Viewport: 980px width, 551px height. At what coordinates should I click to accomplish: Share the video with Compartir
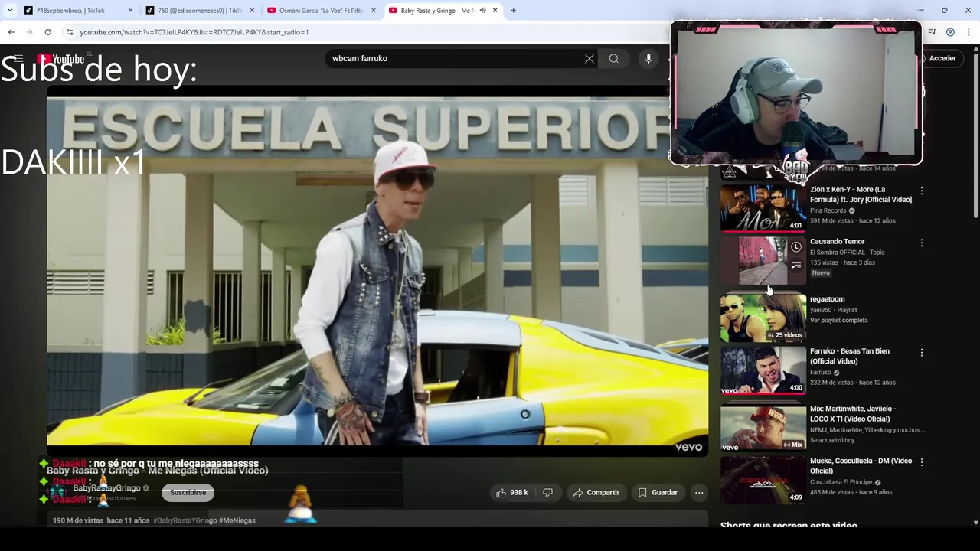click(x=596, y=493)
